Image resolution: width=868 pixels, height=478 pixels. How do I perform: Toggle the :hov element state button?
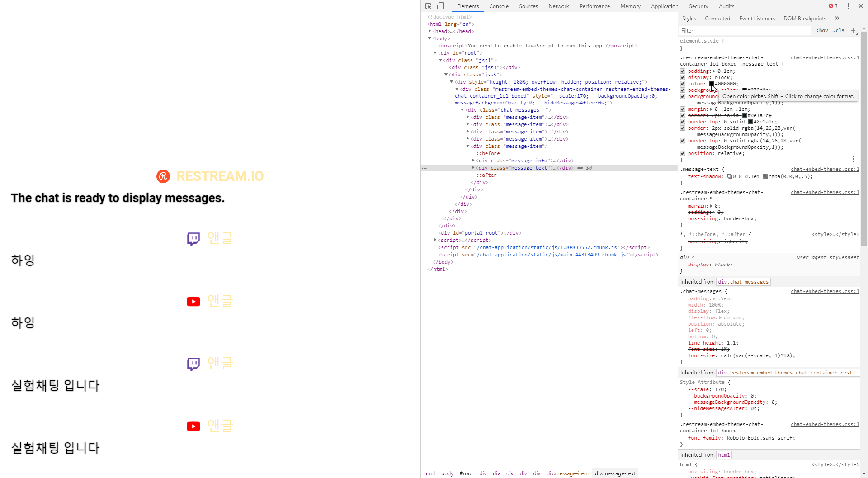tap(822, 30)
